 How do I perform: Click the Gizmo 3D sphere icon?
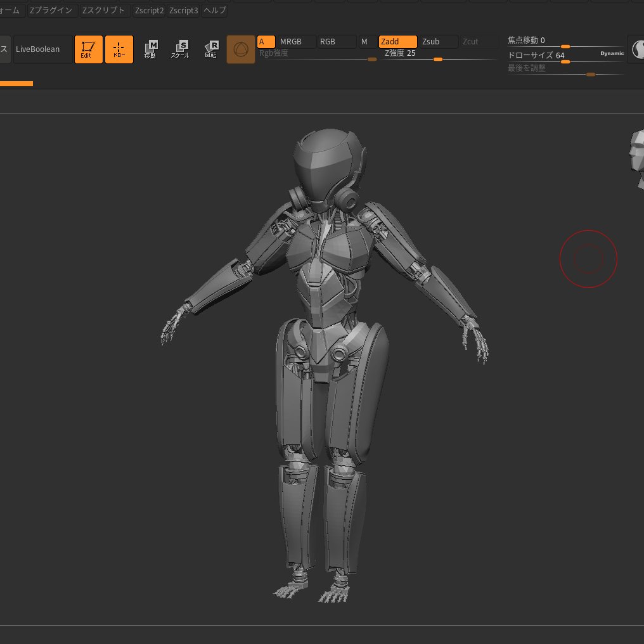point(241,49)
